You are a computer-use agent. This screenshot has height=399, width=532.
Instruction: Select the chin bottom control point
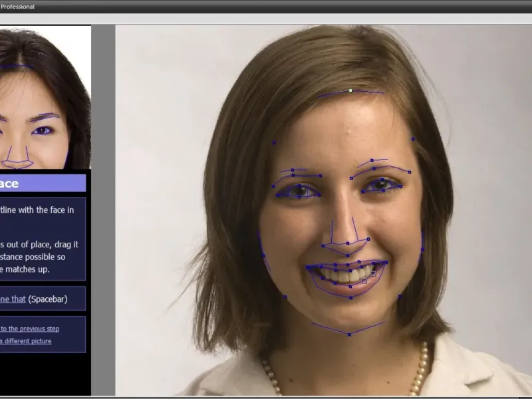tap(349, 334)
